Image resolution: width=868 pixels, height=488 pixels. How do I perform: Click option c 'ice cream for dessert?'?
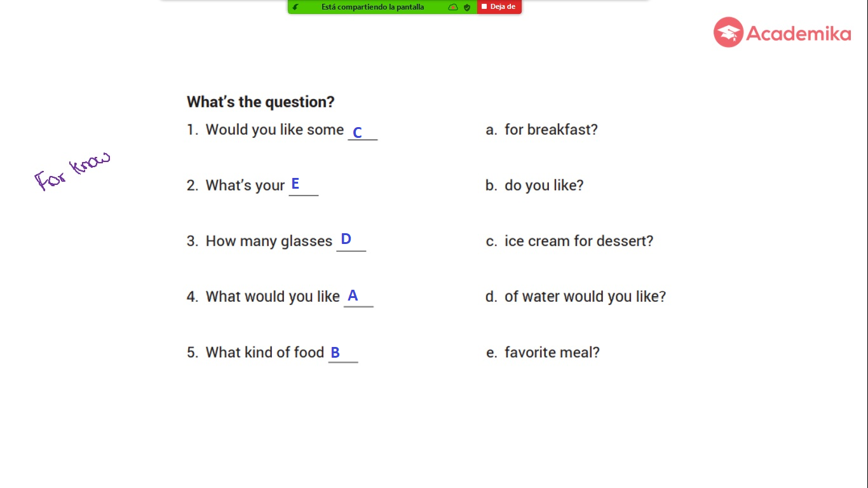click(579, 241)
